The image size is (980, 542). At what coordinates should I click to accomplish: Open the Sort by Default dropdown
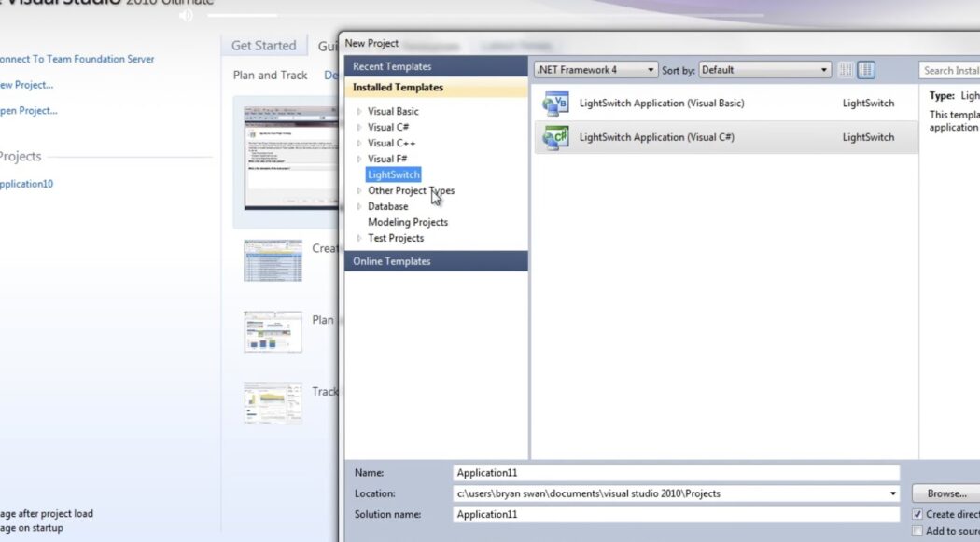tap(823, 69)
